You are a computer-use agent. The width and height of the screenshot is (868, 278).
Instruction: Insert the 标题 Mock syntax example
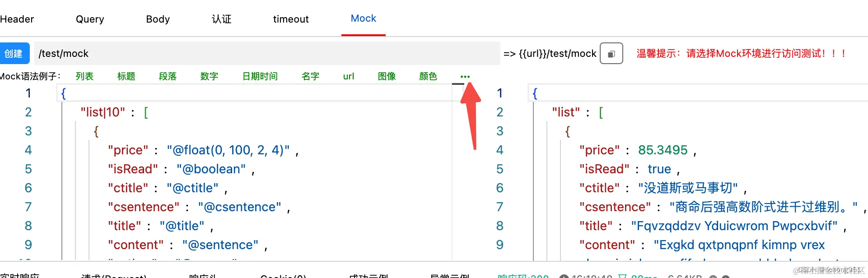pyautogui.click(x=126, y=76)
